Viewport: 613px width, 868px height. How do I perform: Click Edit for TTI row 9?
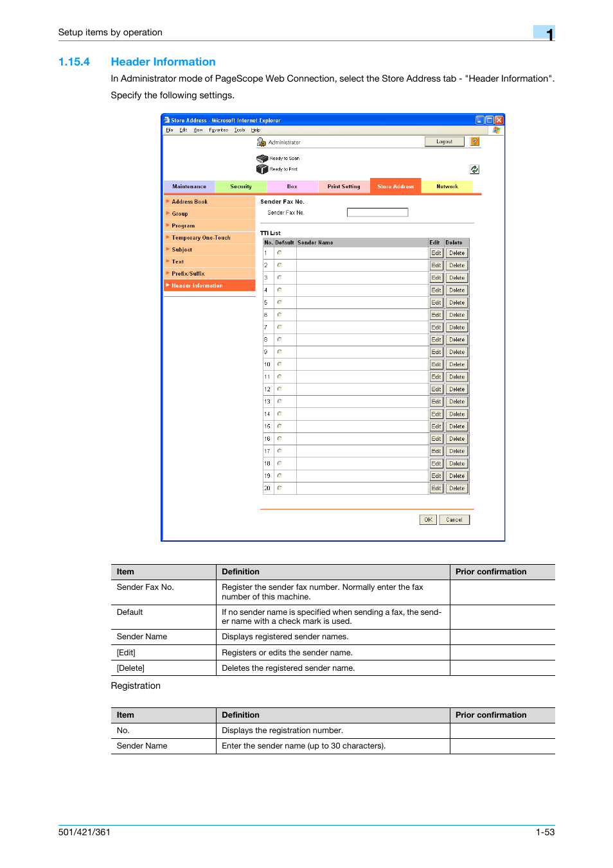436,352
